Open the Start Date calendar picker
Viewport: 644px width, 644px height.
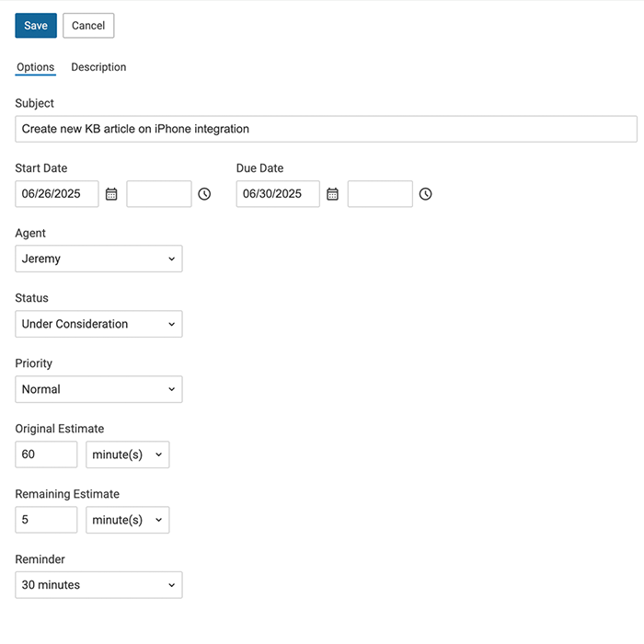point(111,194)
